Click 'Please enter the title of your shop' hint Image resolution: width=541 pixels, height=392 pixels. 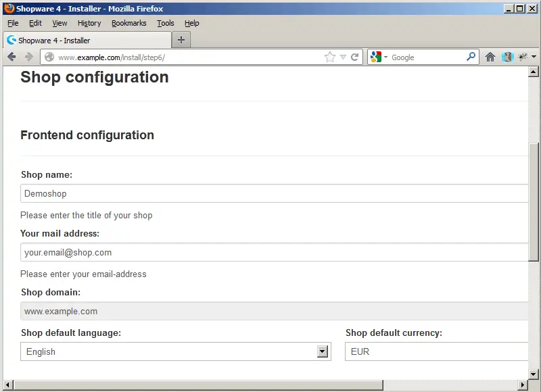pyautogui.click(x=87, y=216)
